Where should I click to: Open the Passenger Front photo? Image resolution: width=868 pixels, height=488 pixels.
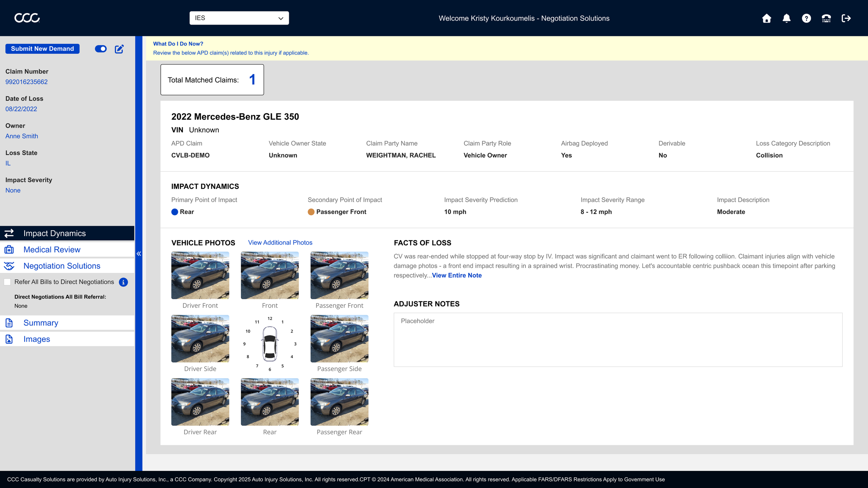(x=340, y=275)
